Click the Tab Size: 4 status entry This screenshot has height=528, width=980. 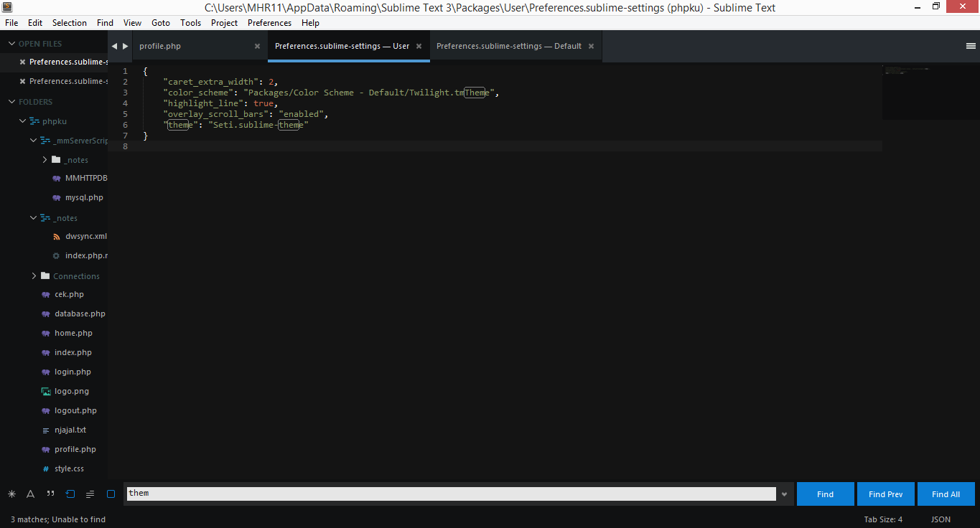point(883,519)
